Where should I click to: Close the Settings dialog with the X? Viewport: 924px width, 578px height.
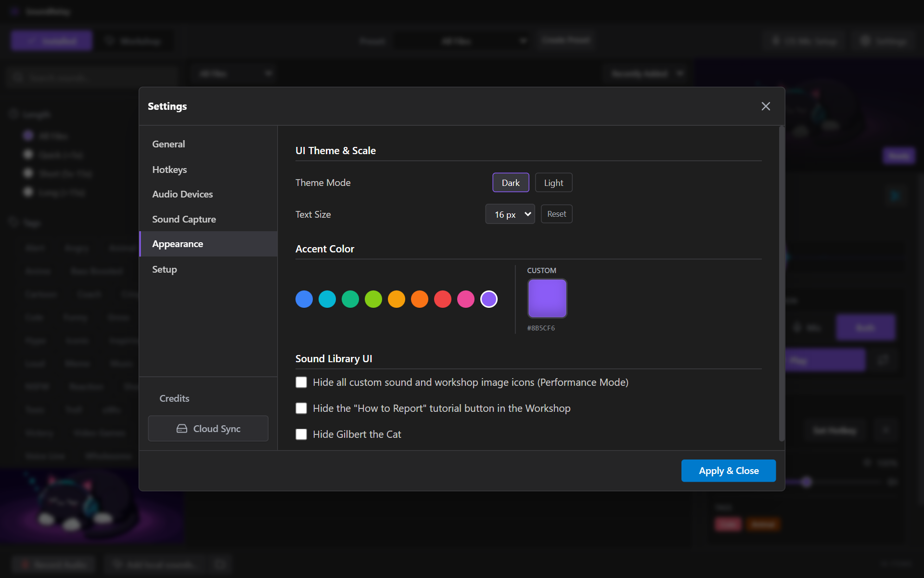coord(766,106)
